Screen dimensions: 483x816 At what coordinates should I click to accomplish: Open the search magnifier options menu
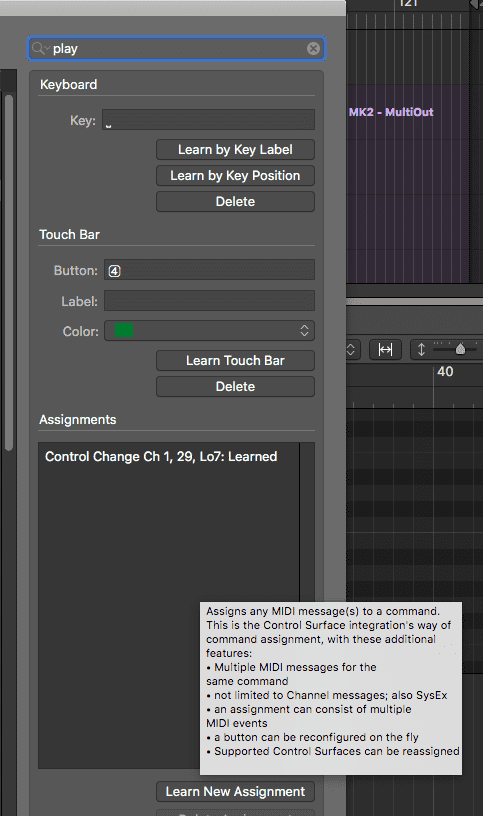coord(40,48)
